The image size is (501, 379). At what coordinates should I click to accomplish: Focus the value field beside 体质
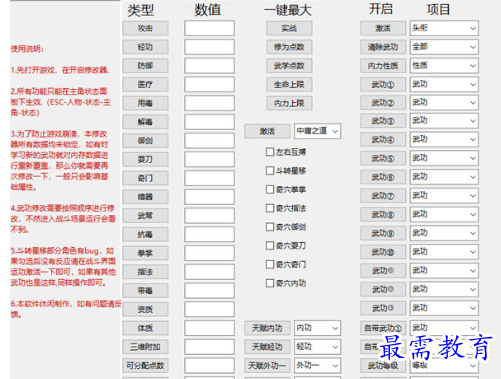[x=209, y=328]
